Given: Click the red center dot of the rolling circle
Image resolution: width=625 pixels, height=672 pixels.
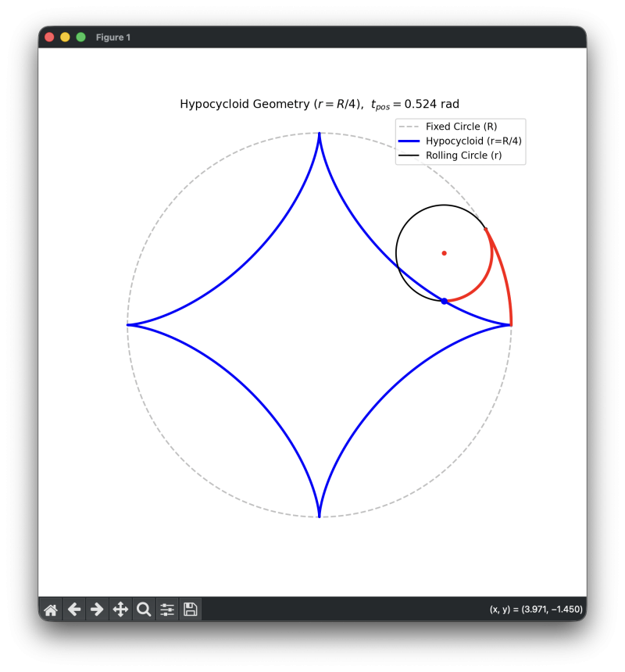Looking at the screenshot, I should pyautogui.click(x=444, y=252).
